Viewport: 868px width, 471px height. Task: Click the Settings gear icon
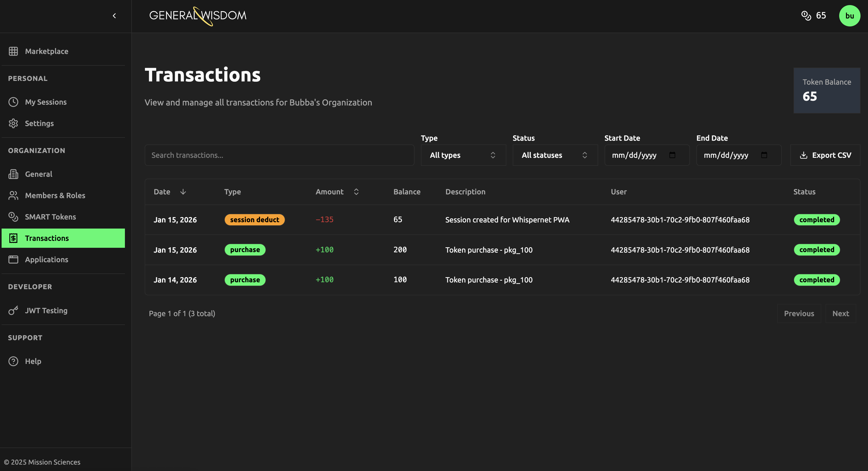point(13,123)
